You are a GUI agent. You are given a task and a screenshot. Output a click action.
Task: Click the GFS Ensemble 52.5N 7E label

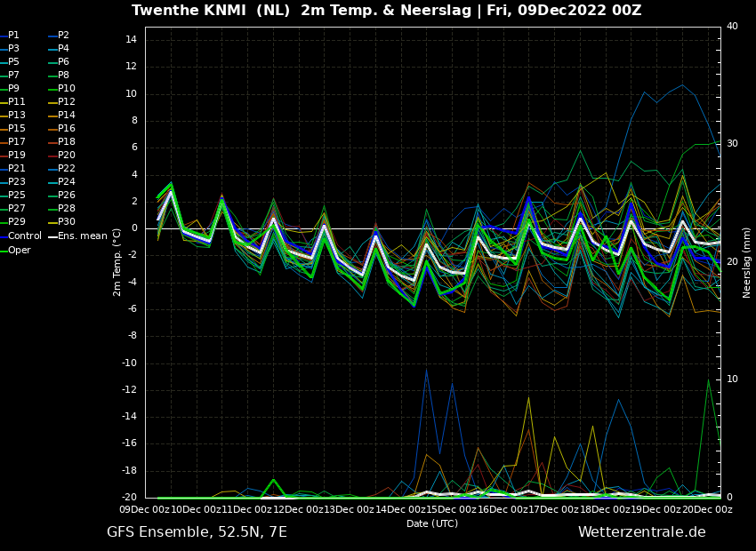pyautogui.click(x=196, y=531)
